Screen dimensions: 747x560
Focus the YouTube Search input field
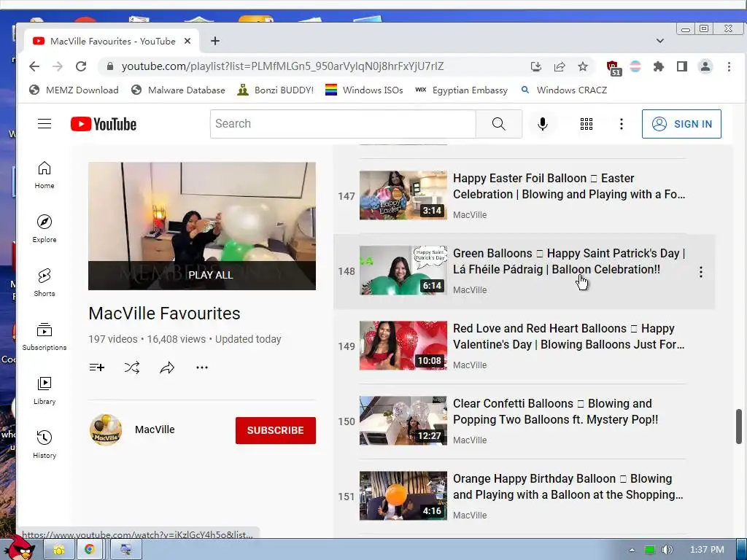point(343,124)
